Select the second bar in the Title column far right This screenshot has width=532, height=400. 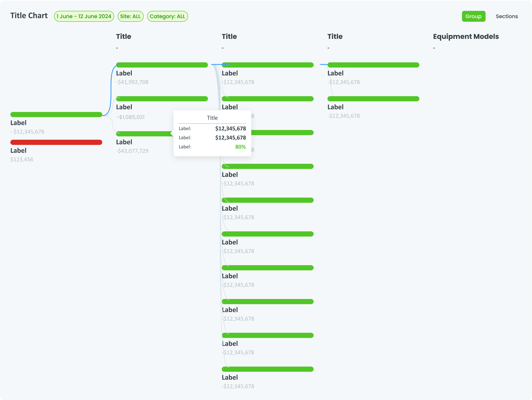373,99
